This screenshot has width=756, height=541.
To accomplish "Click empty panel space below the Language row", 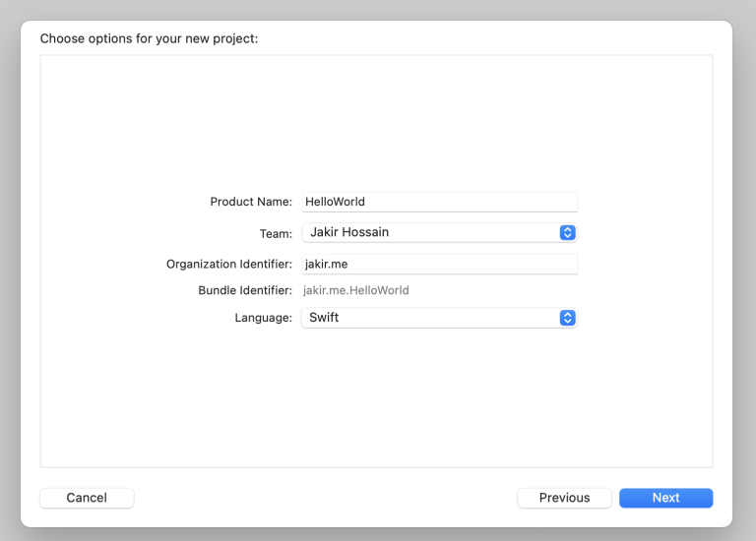I will [374, 403].
